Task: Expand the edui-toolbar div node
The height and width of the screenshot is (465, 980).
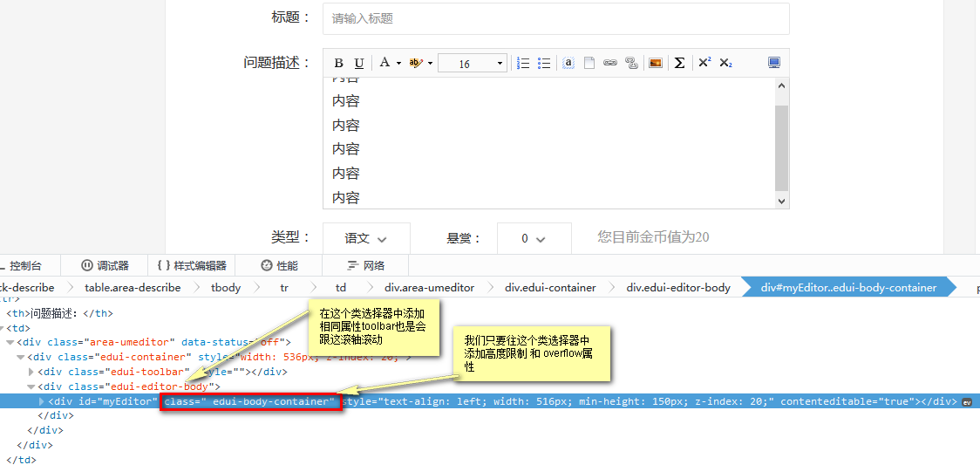Action: coord(32,372)
